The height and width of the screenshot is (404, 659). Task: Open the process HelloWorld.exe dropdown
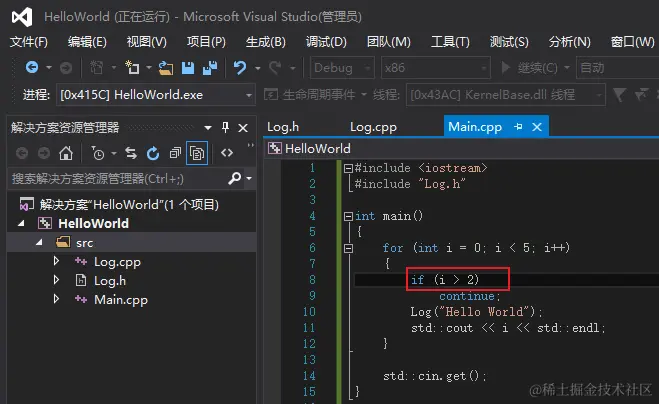pyautogui.click(x=156, y=95)
